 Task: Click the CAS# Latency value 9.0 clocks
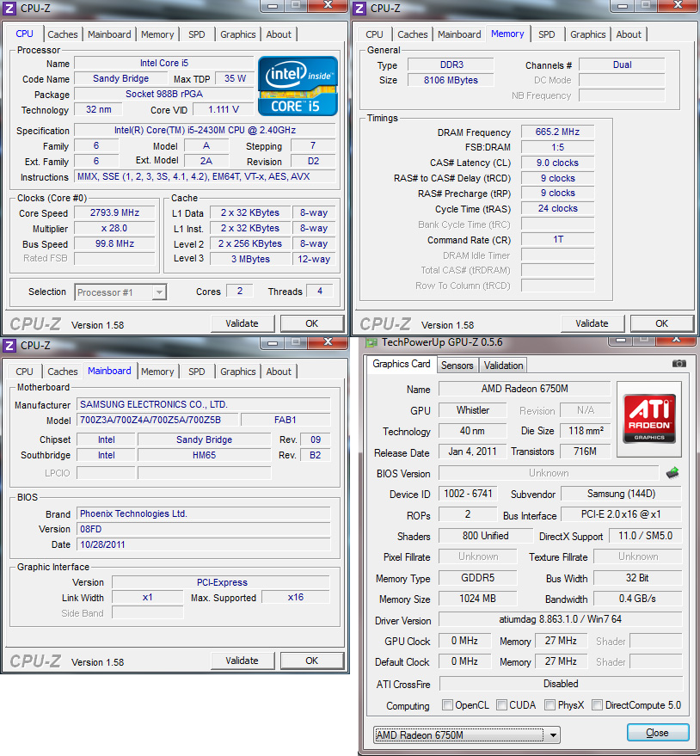[558, 163]
